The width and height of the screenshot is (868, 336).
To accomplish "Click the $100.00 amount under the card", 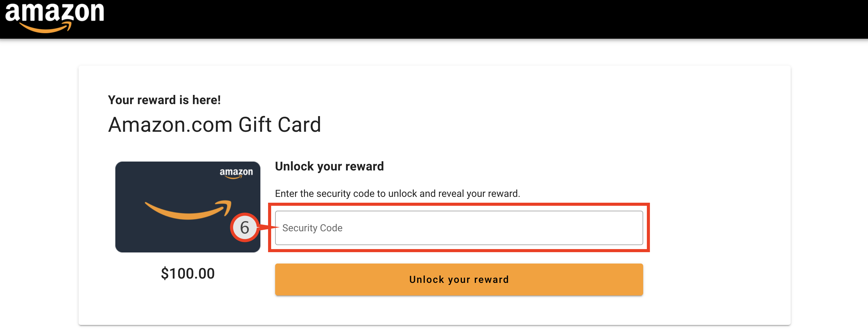I will coord(188,273).
